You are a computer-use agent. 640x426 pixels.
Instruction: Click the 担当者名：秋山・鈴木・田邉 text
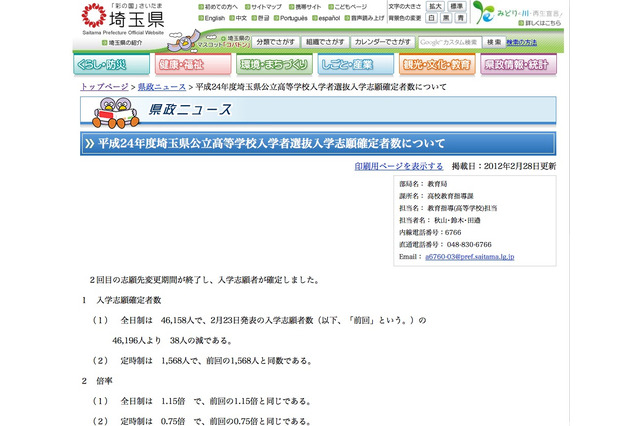[x=440, y=220]
